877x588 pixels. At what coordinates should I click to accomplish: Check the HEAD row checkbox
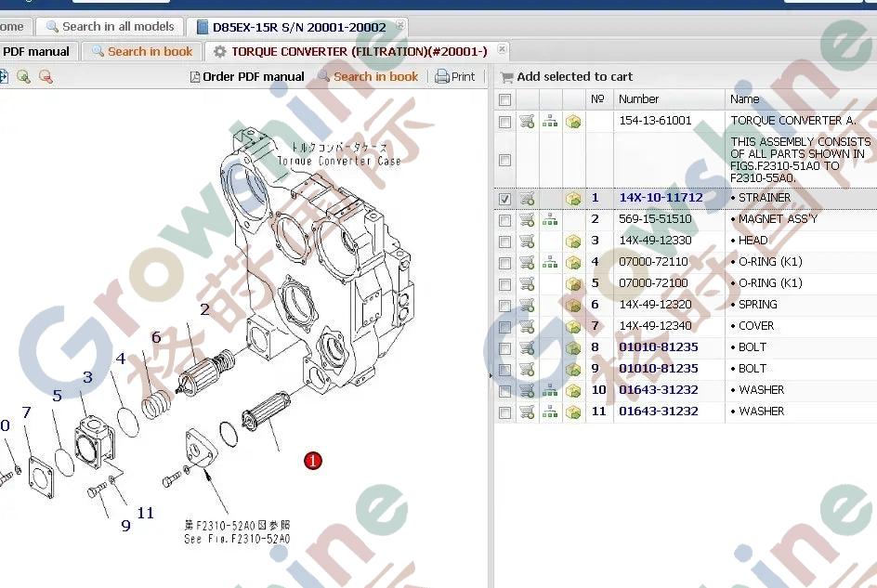[x=504, y=242]
